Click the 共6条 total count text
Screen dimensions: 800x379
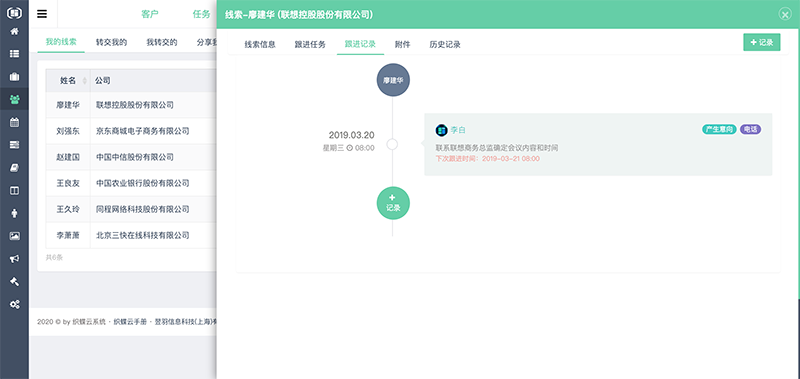pyautogui.click(x=54, y=258)
